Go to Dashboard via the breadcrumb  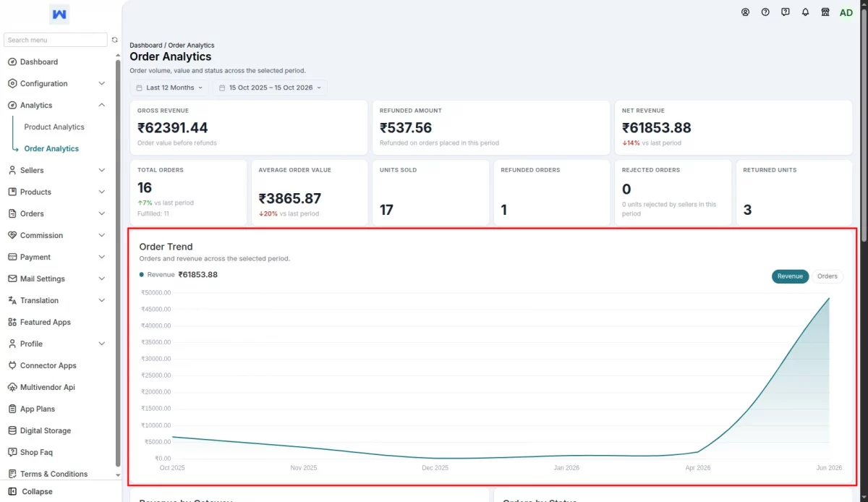(146, 46)
